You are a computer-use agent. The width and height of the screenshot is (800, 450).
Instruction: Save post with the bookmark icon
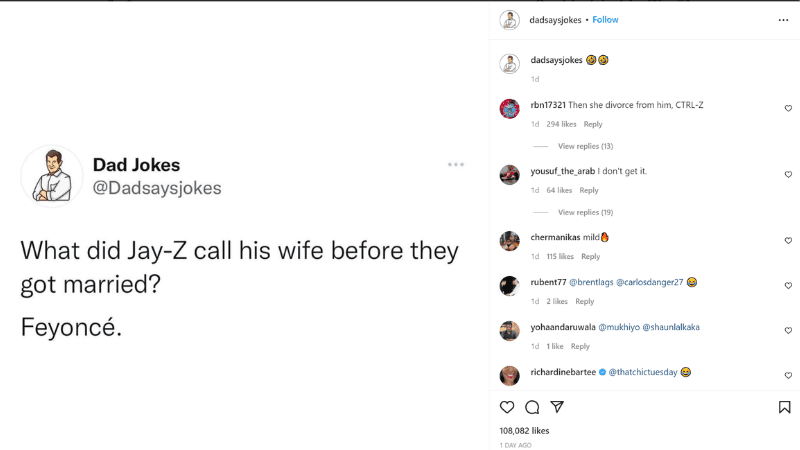(x=785, y=407)
